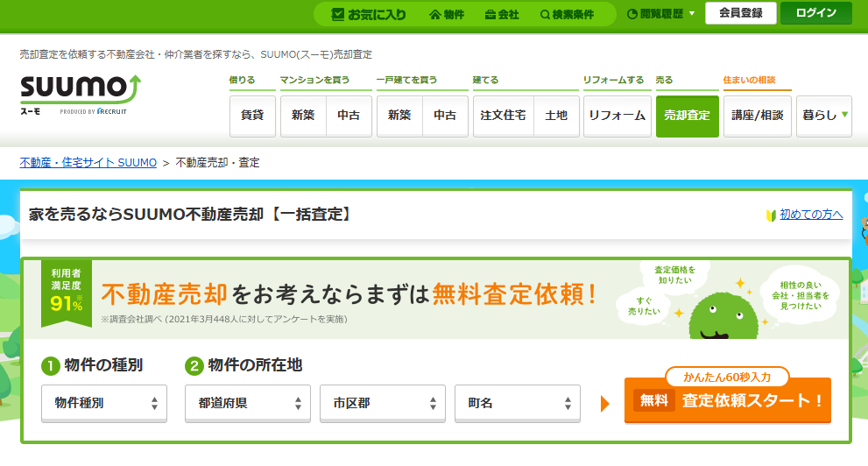Open 会社 companies in top bar
This screenshot has width=868, height=466.
pos(502,14)
